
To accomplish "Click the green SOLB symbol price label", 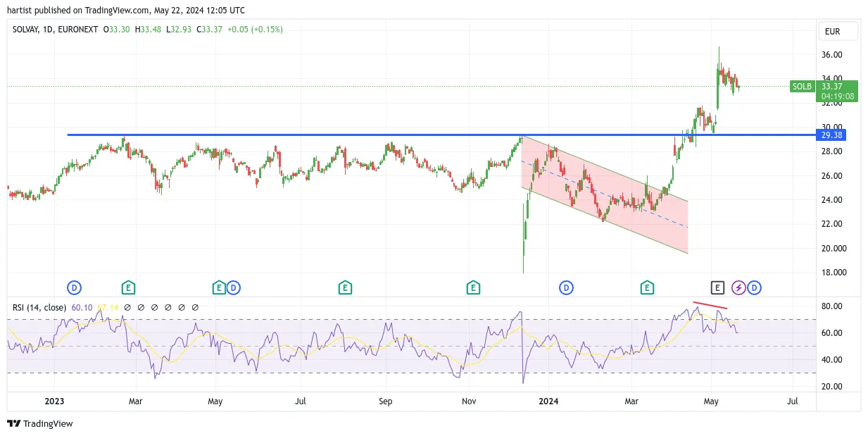I will pyautogui.click(x=802, y=87).
